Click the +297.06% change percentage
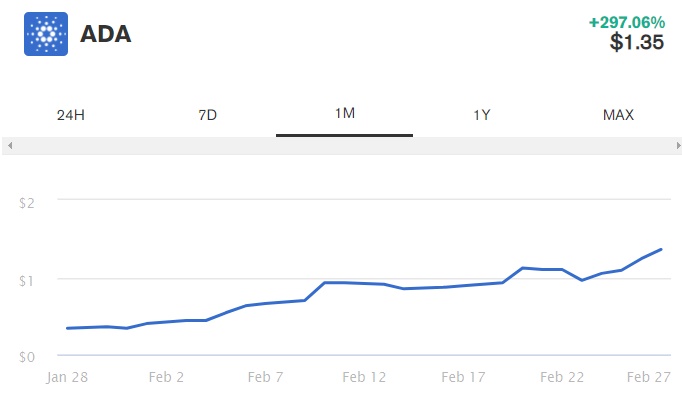The width and height of the screenshot is (682, 398). 627,22
